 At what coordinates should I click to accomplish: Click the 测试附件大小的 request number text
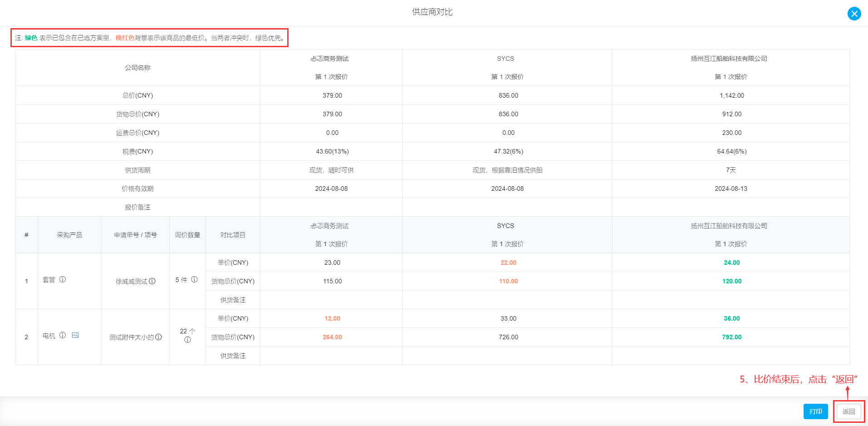pos(132,337)
